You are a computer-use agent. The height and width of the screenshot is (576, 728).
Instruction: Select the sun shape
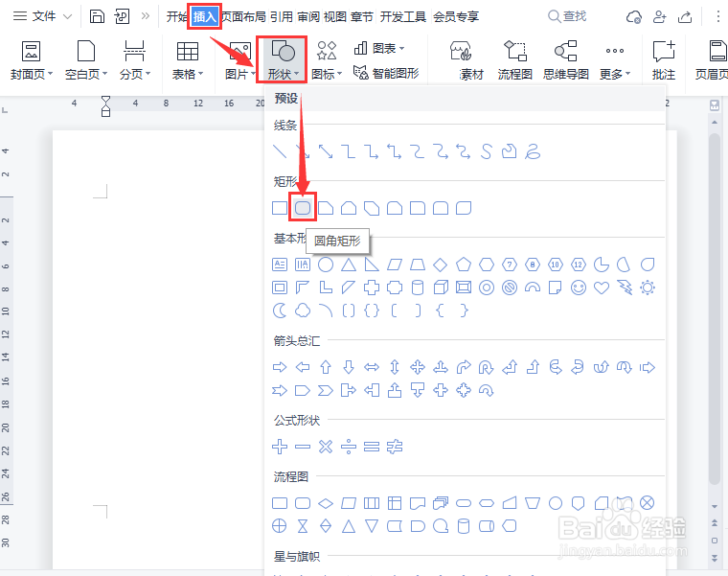click(x=648, y=288)
